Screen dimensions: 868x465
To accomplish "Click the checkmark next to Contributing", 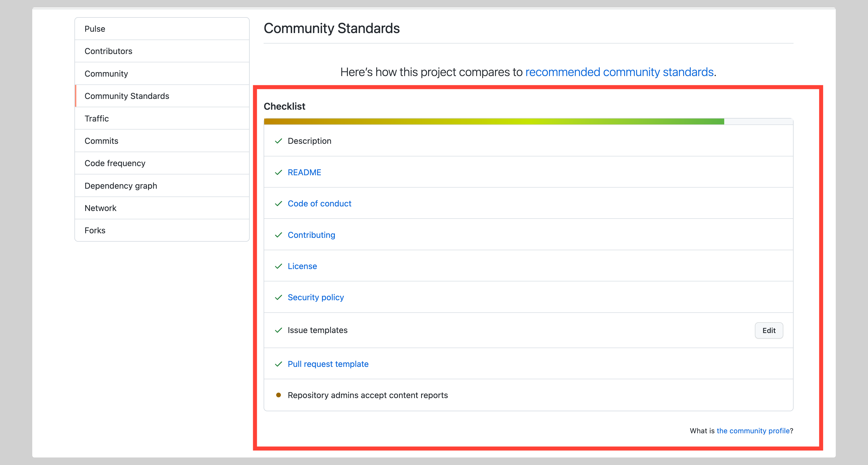I will 278,235.
